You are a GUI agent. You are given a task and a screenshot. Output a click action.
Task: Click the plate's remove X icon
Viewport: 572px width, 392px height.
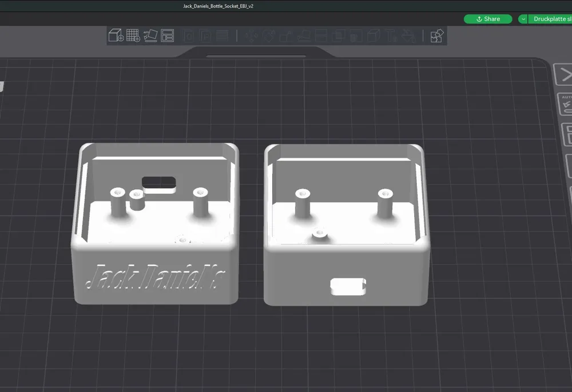[x=564, y=75]
